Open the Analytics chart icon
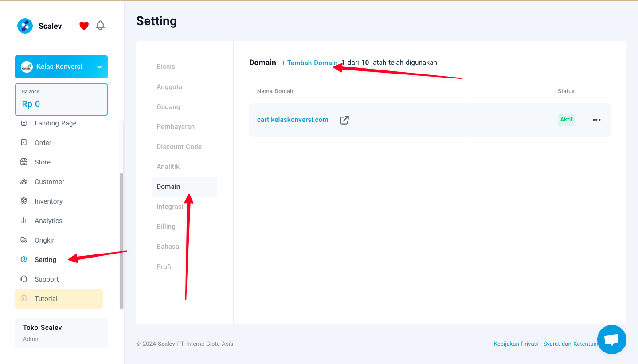The width and height of the screenshot is (638, 364). pos(24,220)
